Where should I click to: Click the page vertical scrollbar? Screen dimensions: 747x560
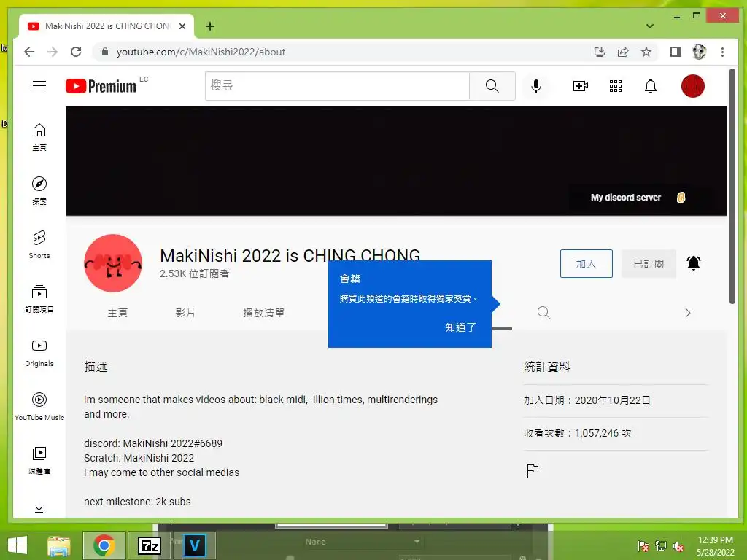click(x=732, y=186)
